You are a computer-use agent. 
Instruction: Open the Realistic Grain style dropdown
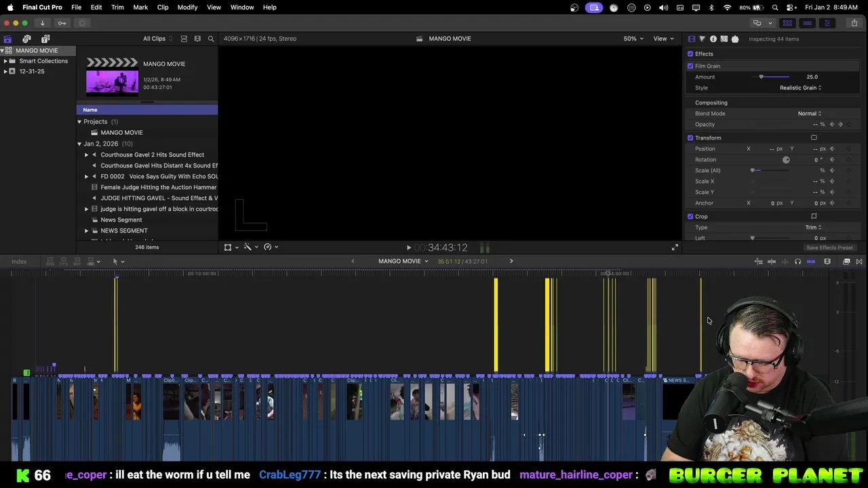[x=800, y=87]
